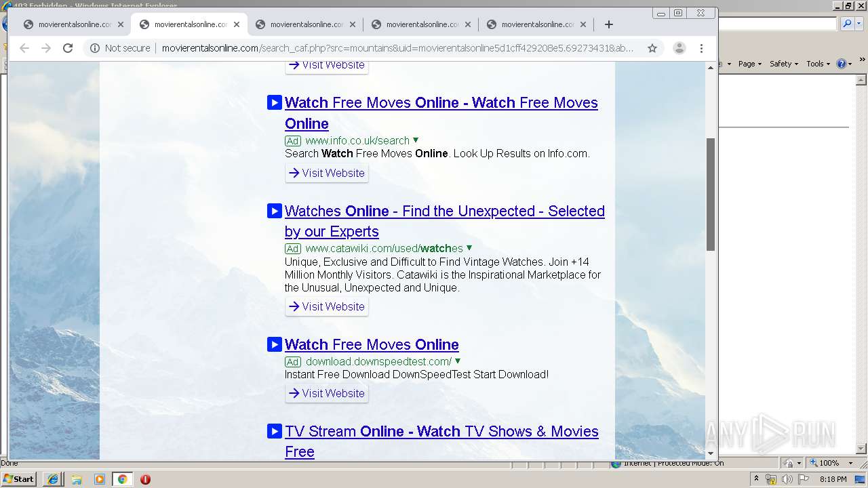
Task: Click Visit Website button under info.co.uk ad
Action: tap(327, 173)
